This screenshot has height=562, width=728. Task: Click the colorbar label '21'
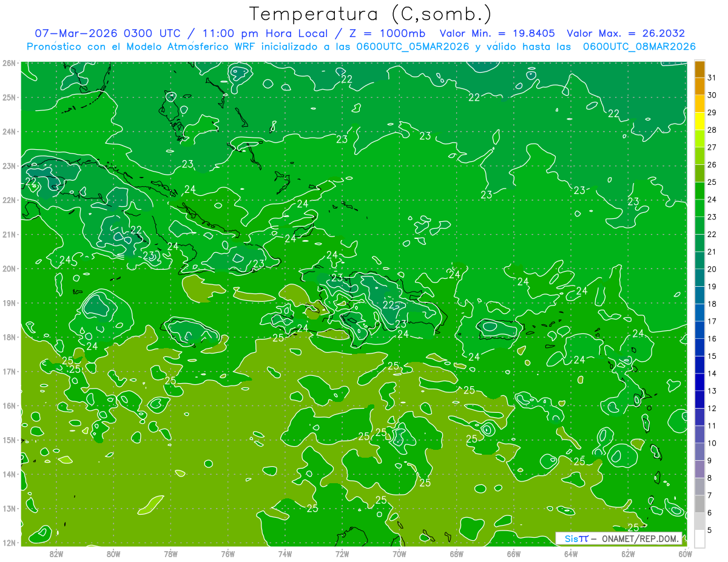click(x=712, y=252)
